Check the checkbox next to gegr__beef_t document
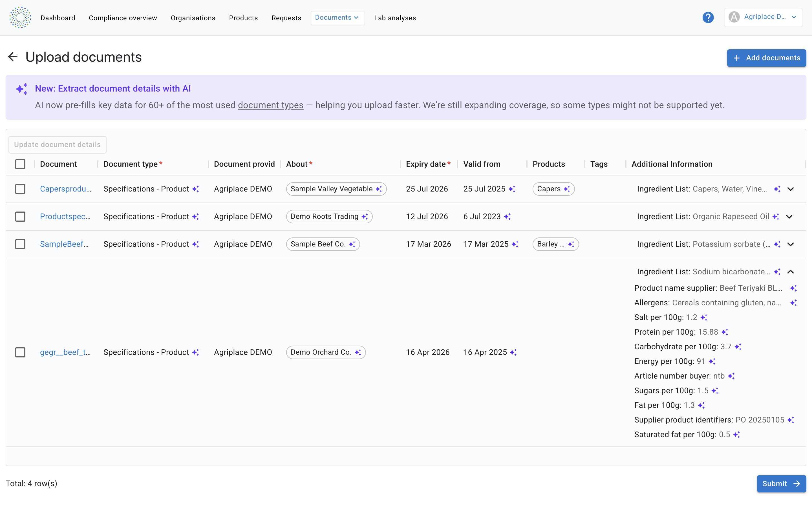Viewport: 812px width, 507px height. click(21, 352)
